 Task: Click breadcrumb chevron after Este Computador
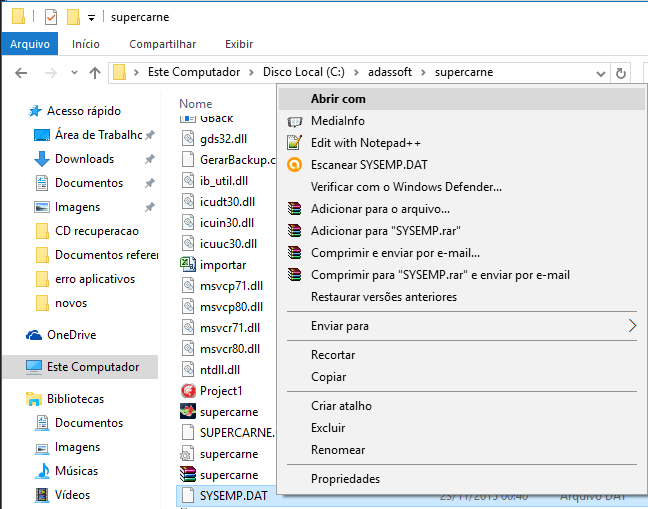(x=251, y=73)
